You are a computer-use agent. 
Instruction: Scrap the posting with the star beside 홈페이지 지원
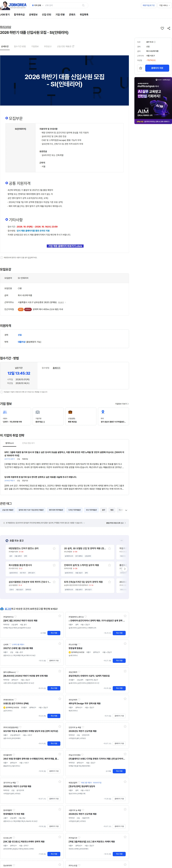(141, 68)
